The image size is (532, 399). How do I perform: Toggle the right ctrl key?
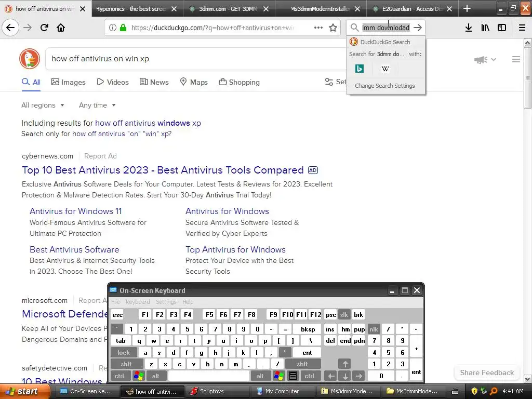pos(310,376)
